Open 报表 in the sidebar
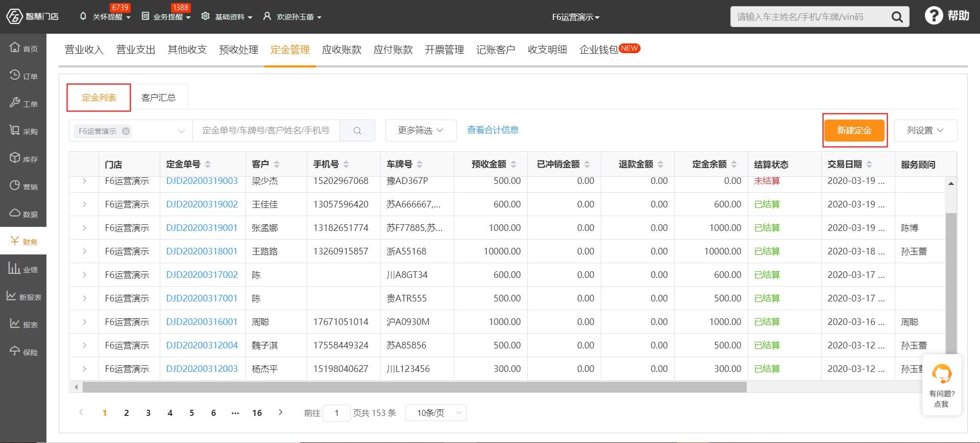 pyautogui.click(x=23, y=324)
